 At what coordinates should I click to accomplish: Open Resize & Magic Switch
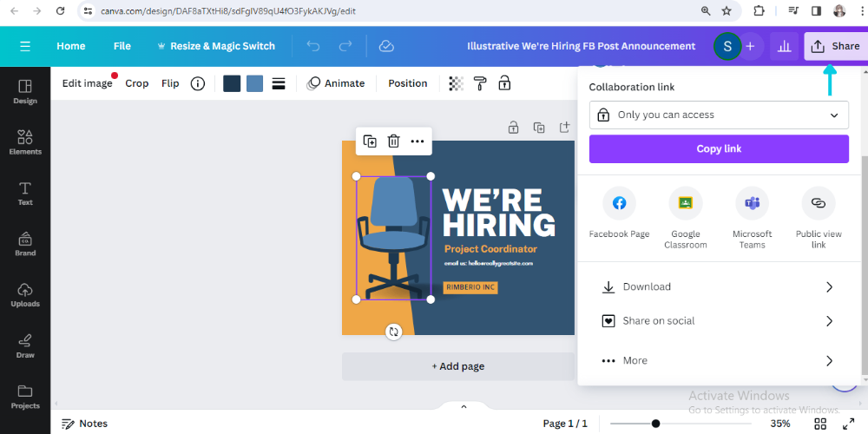coord(216,46)
